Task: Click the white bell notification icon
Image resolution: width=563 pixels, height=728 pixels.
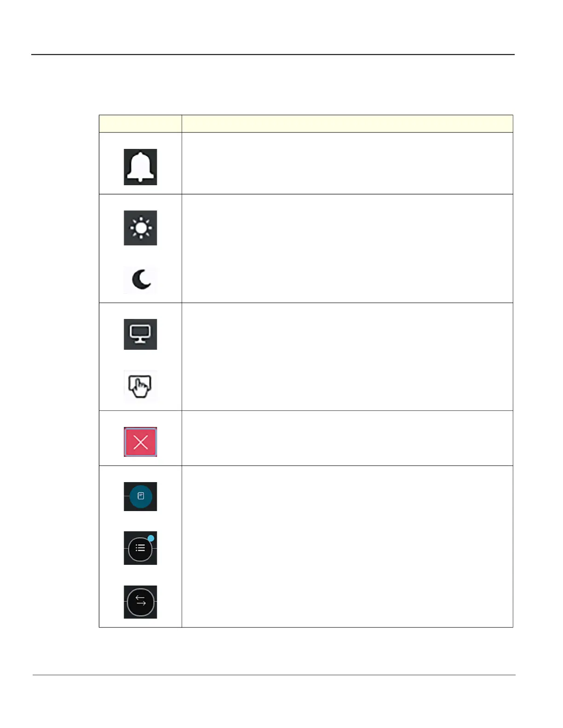Action: (140, 167)
